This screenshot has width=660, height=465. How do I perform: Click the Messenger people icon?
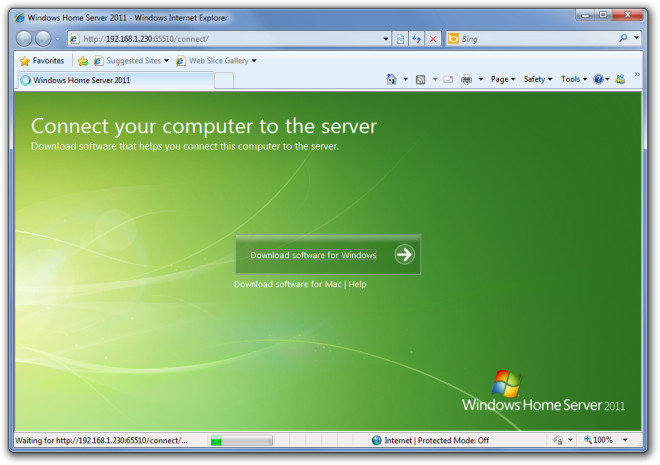click(620, 79)
